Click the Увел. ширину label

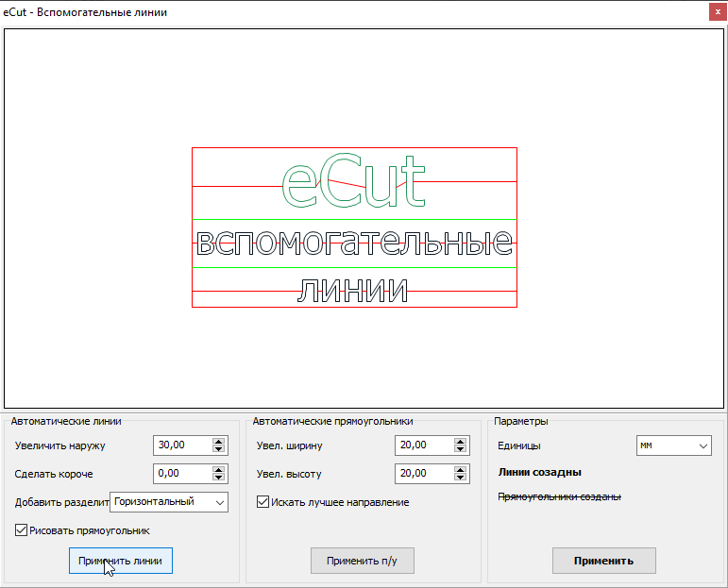click(x=289, y=445)
